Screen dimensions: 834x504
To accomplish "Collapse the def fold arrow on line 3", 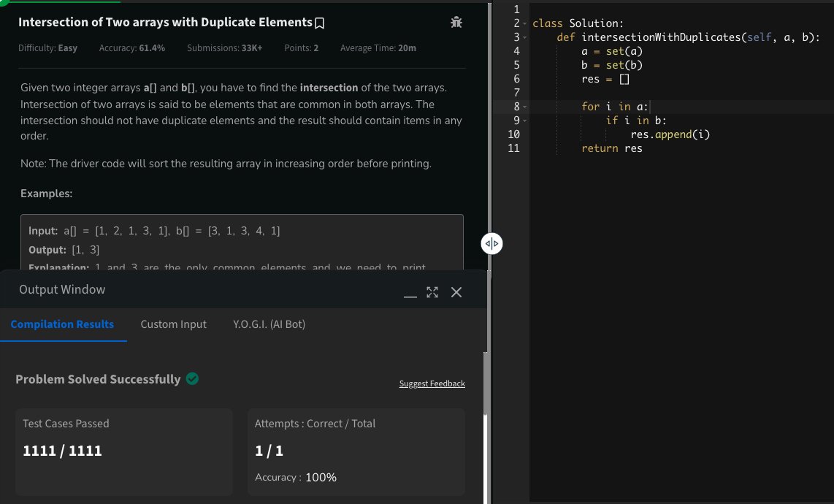I will [x=525, y=37].
